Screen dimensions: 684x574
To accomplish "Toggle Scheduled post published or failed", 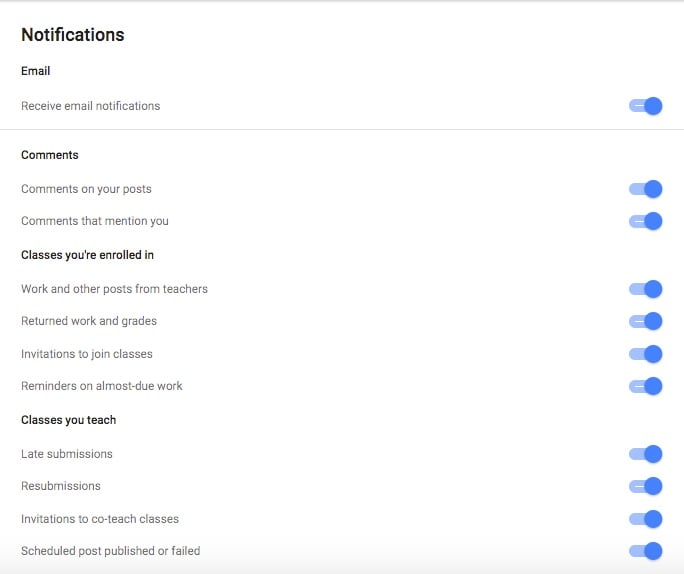I will [x=646, y=551].
